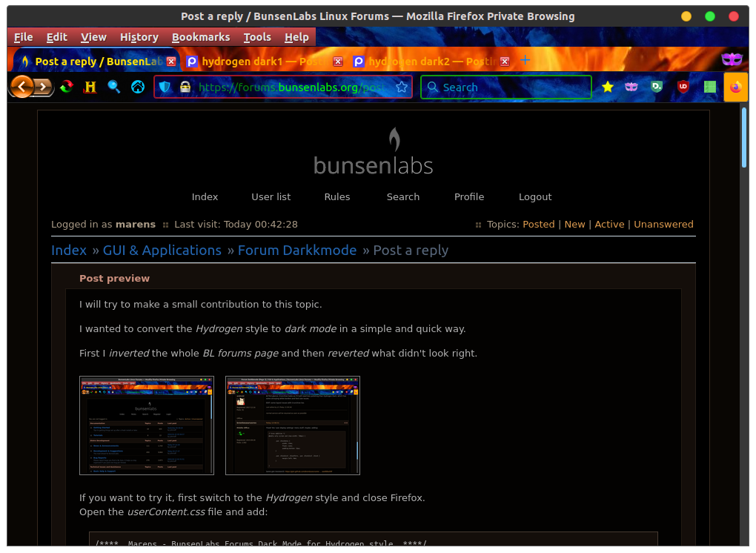The width and height of the screenshot is (756, 553).
Task: Open a new tab with the plus icon
Action: tap(525, 60)
